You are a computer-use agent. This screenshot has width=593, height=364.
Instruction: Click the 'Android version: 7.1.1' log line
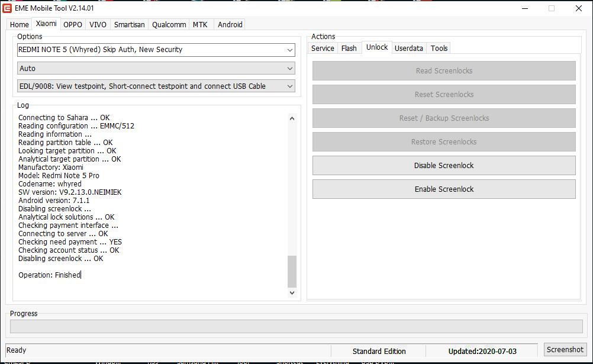point(54,201)
